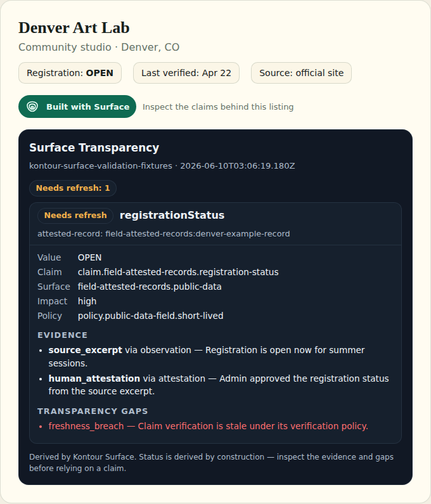Click the Built with Surface button

click(x=77, y=107)
